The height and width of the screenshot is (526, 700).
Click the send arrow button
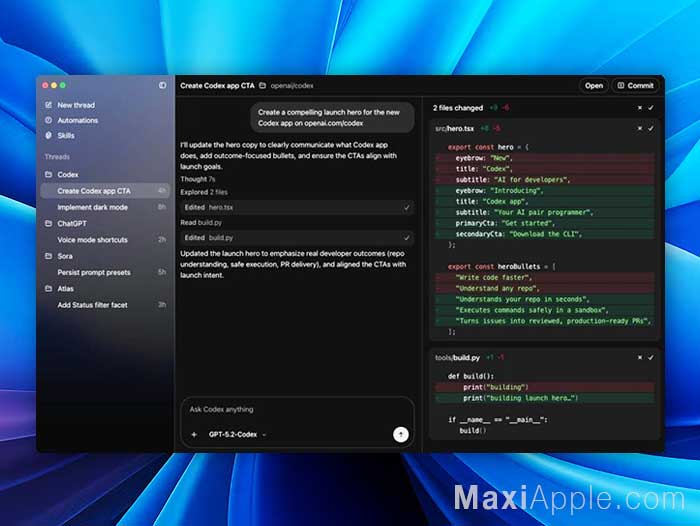click(x=400, y=434)
